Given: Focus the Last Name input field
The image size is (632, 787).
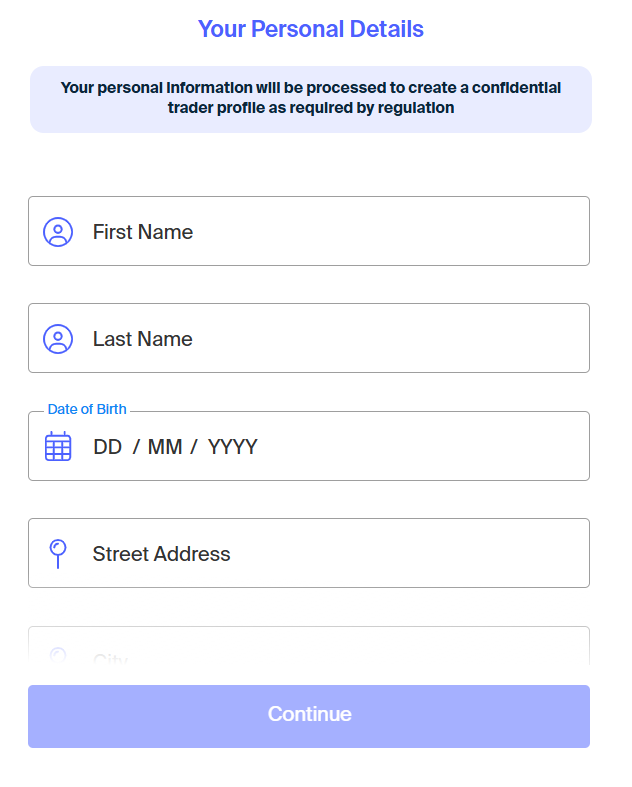Looking at the screenshot, I should coord(309,338).
